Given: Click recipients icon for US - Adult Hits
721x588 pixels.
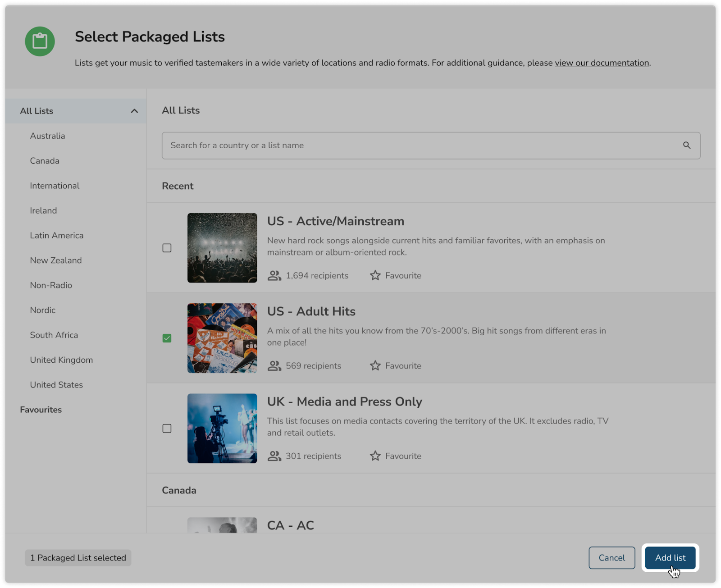Looking at the screenshot, I should [274, 365].
